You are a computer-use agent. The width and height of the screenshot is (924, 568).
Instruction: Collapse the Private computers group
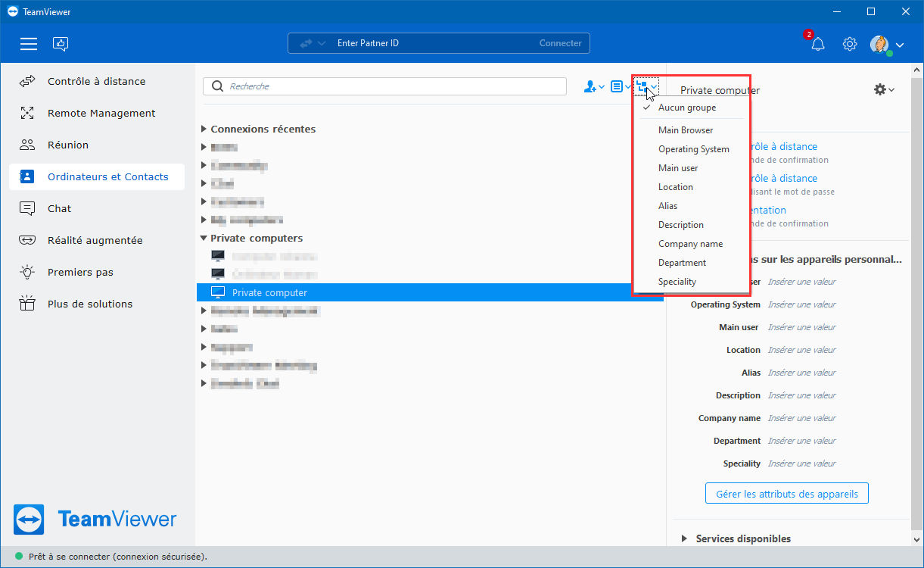click(204, 238)
